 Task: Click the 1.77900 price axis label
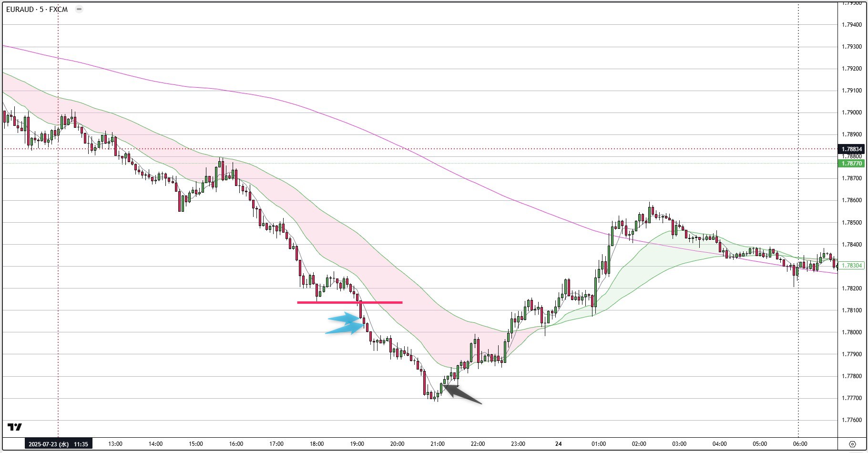coord(852,354)
